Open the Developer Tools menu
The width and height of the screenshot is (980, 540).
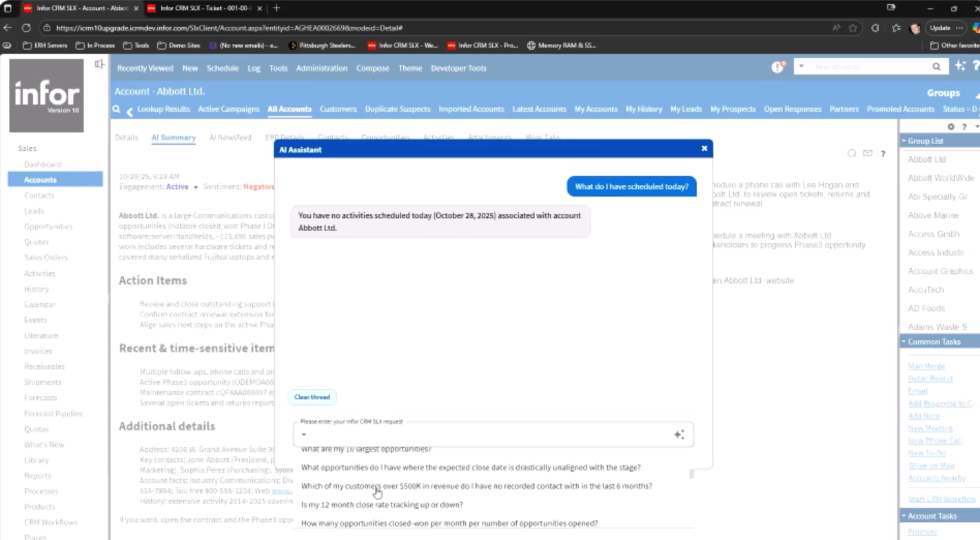[458, 68]
